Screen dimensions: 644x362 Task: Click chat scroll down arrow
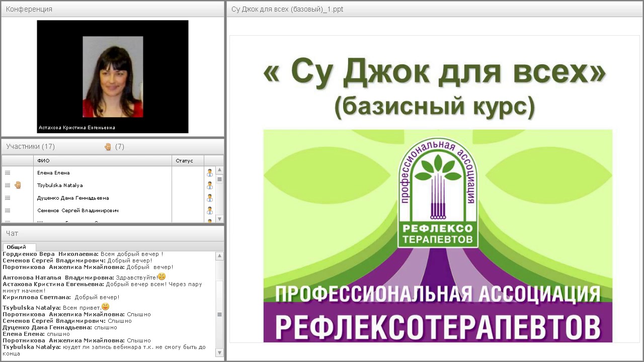[219, 353]
